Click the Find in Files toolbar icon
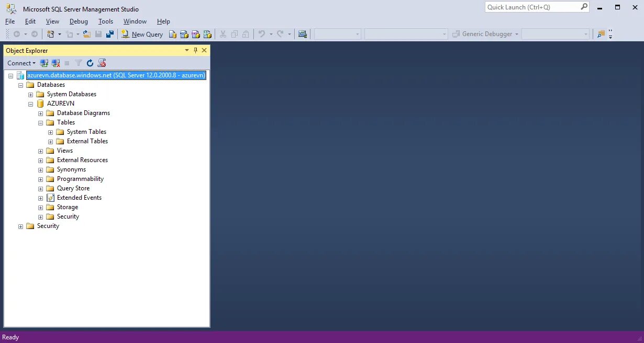The width and height of the screenshot is (644, 343). click(x=601, y=34)
